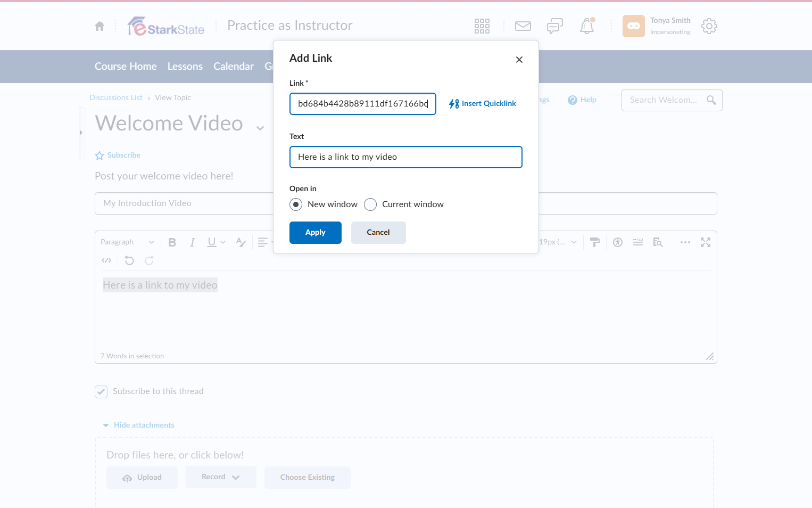812x508 pixels.
Task: Click the Link URL input field
Action: pyautogui.click(x=363, y=104)
